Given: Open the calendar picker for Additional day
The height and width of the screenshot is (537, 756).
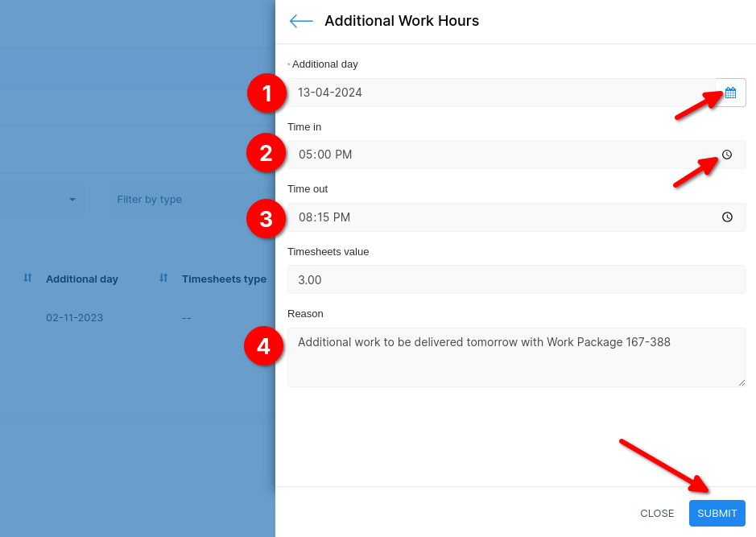Looking at the screenshot, I should tap(730, 93).
